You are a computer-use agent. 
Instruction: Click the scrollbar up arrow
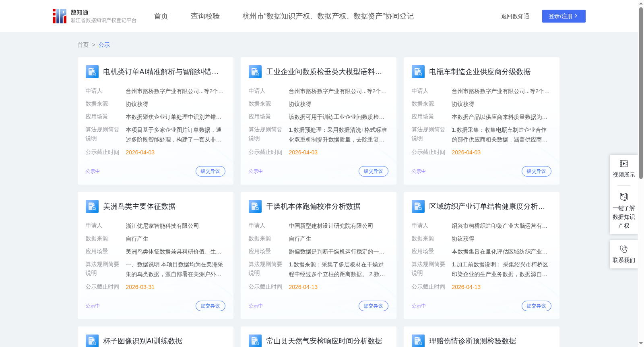(x=641, y=3)
